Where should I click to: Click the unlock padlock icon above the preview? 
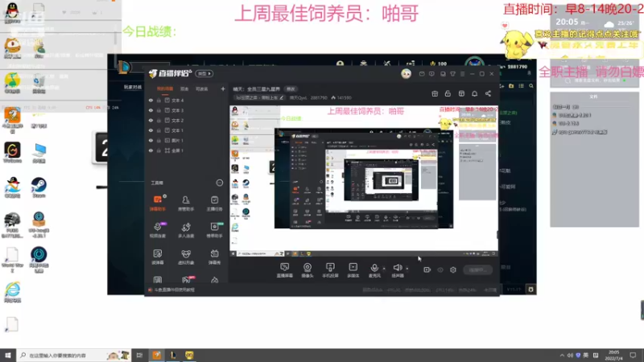click(x=448, y=93)
